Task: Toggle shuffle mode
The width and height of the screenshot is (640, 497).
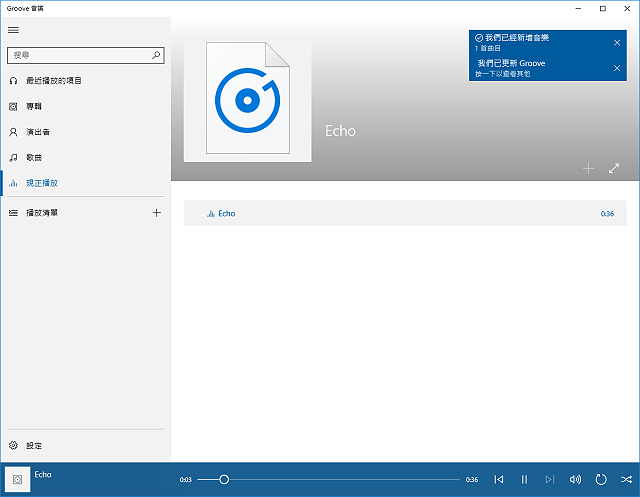Action: (x=627, y=479)
